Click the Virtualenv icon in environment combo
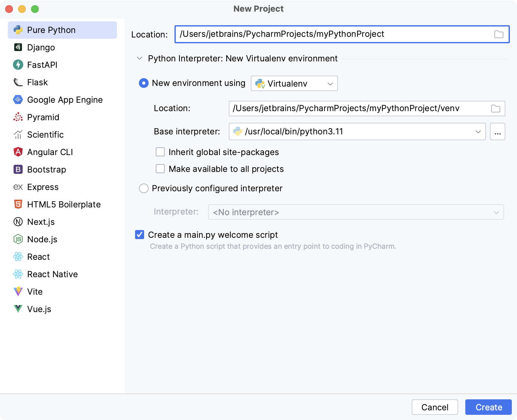517x420 pixels. (x=260, y=84)
